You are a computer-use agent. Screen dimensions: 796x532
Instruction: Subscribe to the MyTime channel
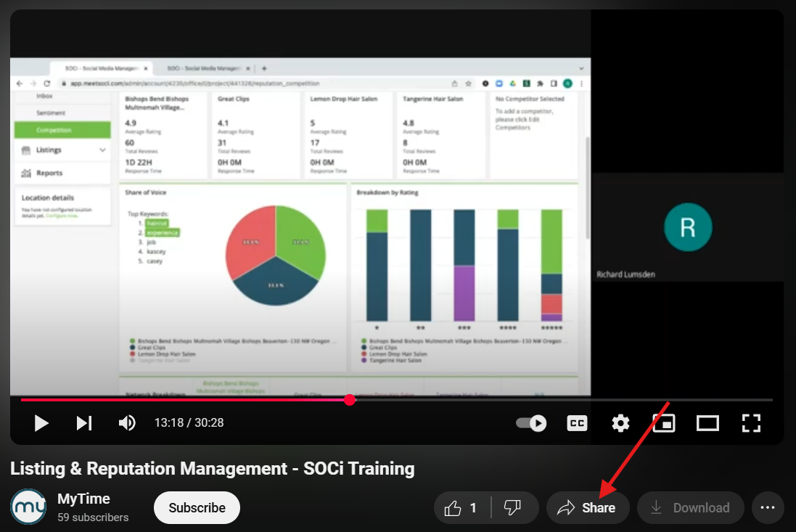point(197,507)
